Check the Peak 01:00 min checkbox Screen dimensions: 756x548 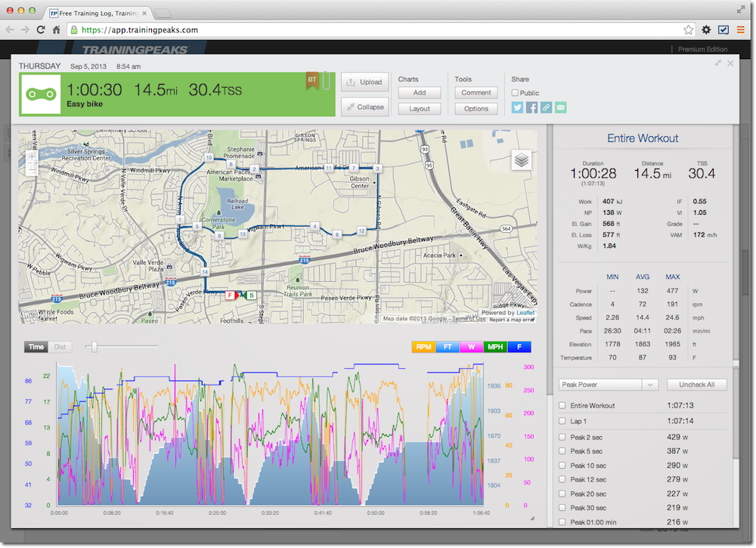click(562, 522)
